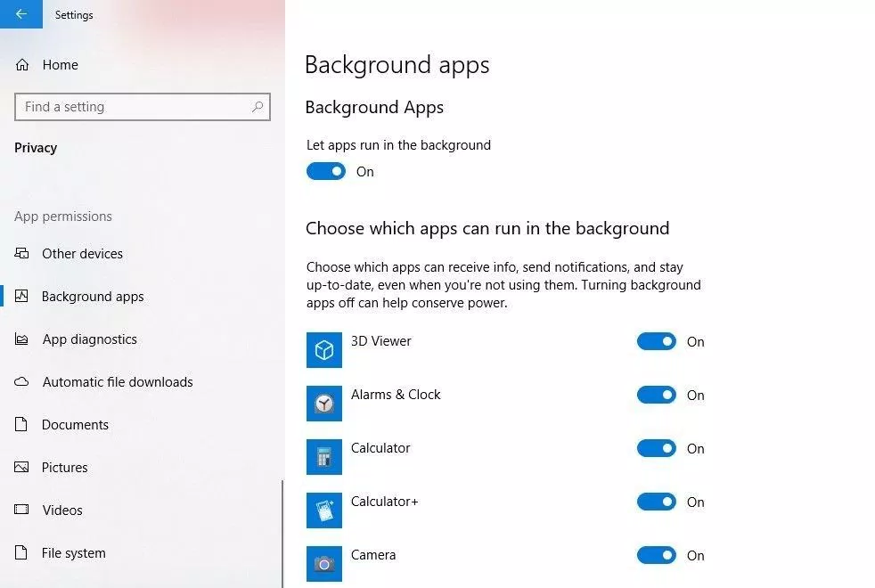The image size is (875, 588).
Task: Click the 3D Viewer app icon
Action: point(323,349)
